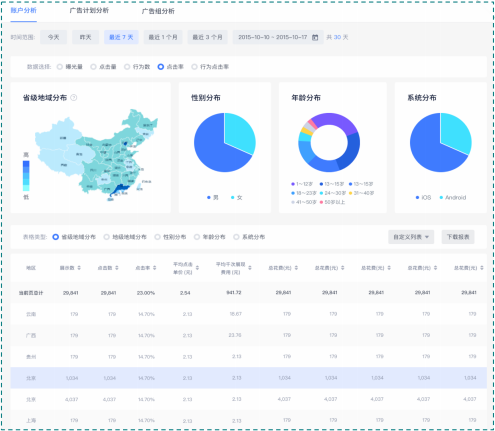
Task: Click the Android legend marker
Action: click(x=441, y=198)
